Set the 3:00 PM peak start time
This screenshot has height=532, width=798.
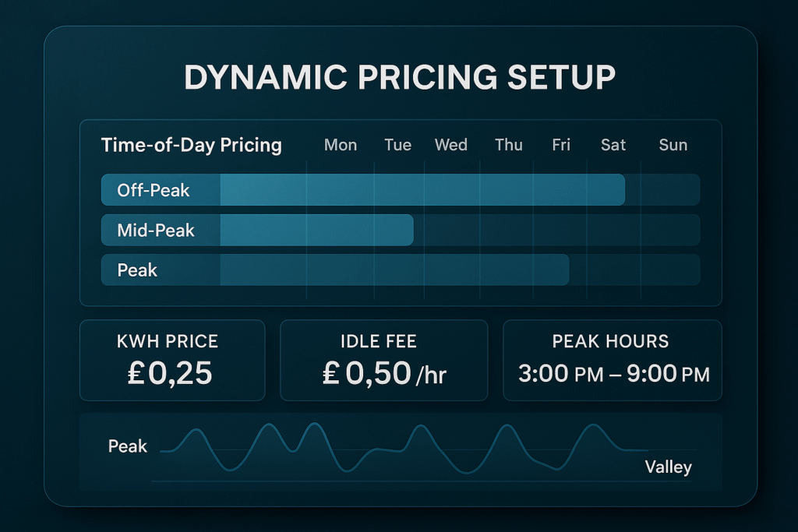[560, 374]
